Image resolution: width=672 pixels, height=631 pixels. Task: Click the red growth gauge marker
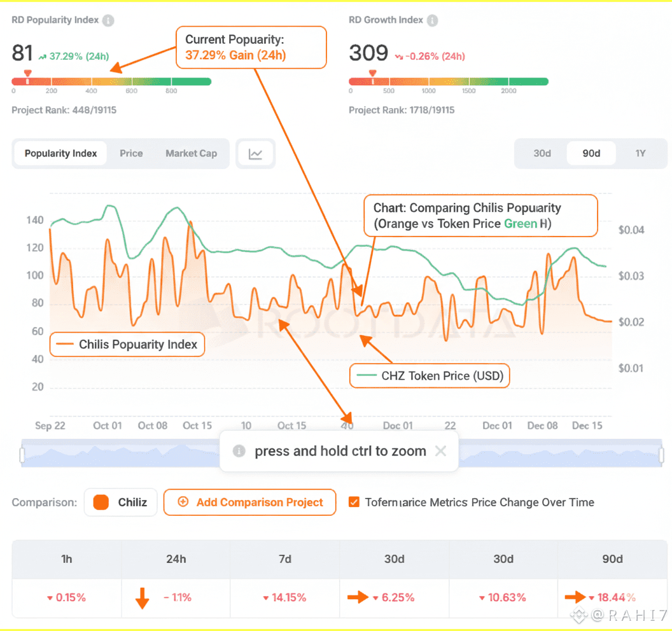[x=372, y=73]
